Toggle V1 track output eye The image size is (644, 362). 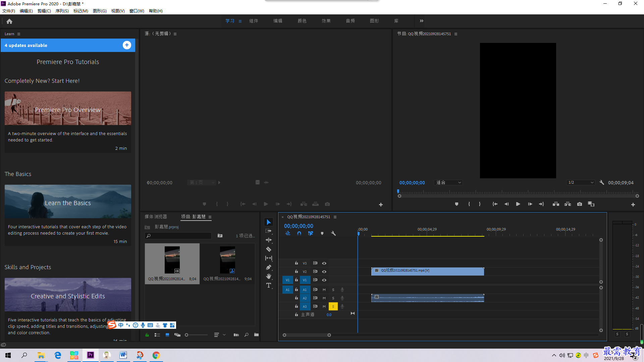(x=324, y=280)
